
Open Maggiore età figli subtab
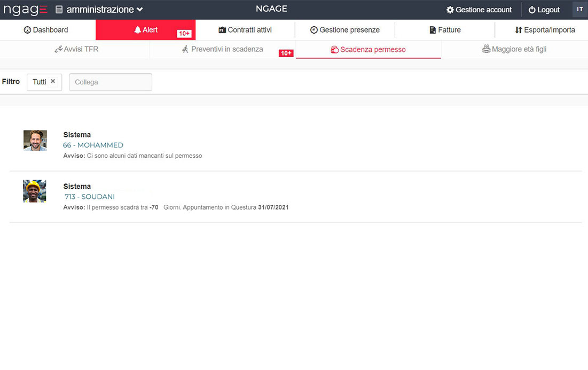pyautogui.click(x=514, y=49)
